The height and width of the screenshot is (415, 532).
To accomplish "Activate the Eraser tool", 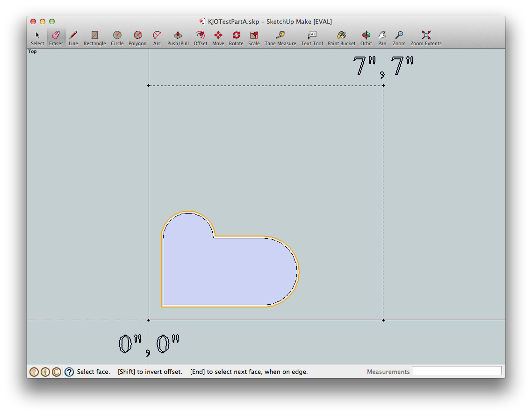I will point(56,38).
